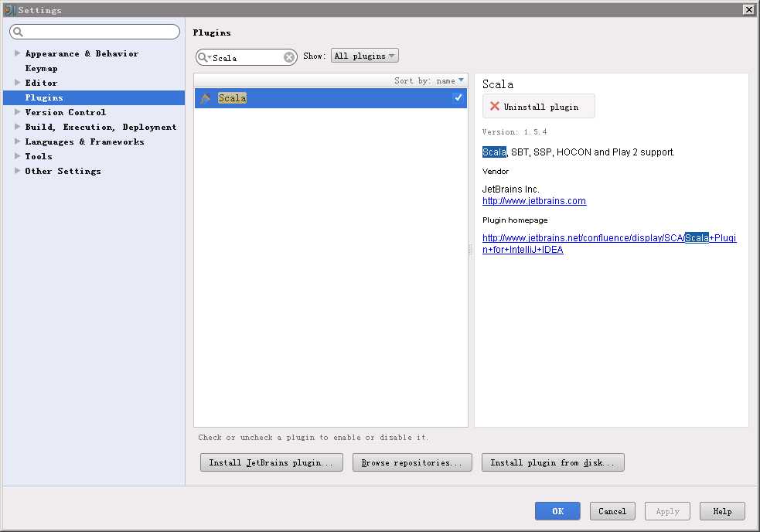Click the settings search magnifier icon
Screen dimensions: 760x532
18,32
